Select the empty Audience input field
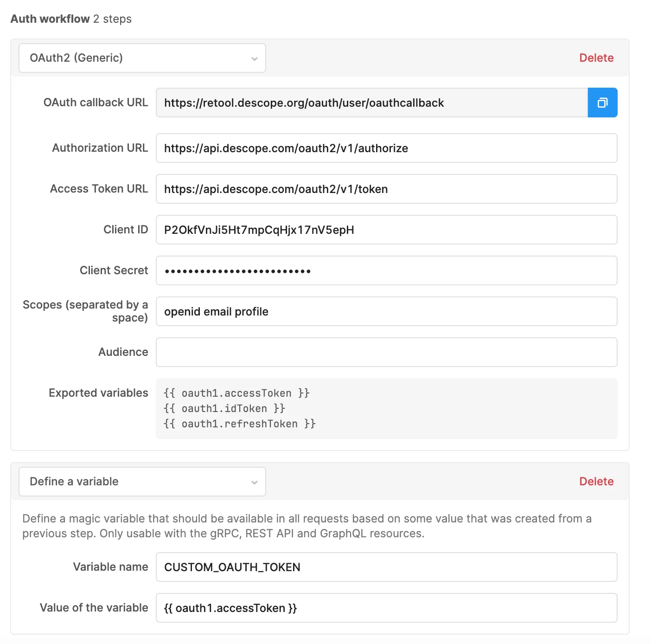The image size is (651, 644). 387,352
